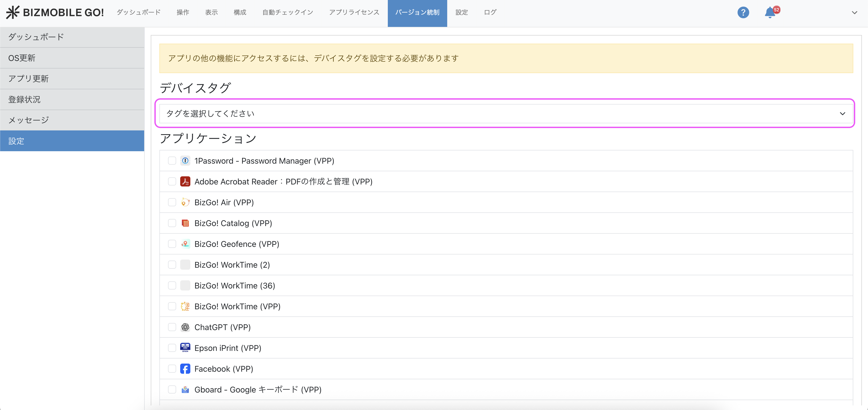Open the notifications bell icon
868x410 pixels.
770,13
